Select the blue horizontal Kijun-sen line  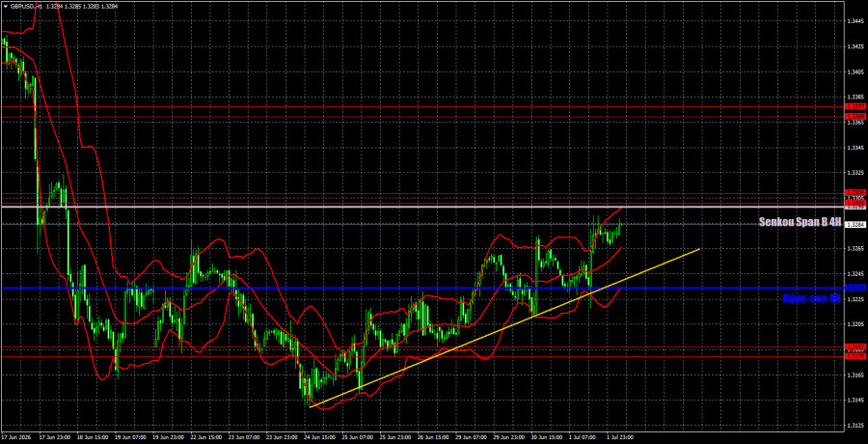pyautogui.click(x=420, y=289)
